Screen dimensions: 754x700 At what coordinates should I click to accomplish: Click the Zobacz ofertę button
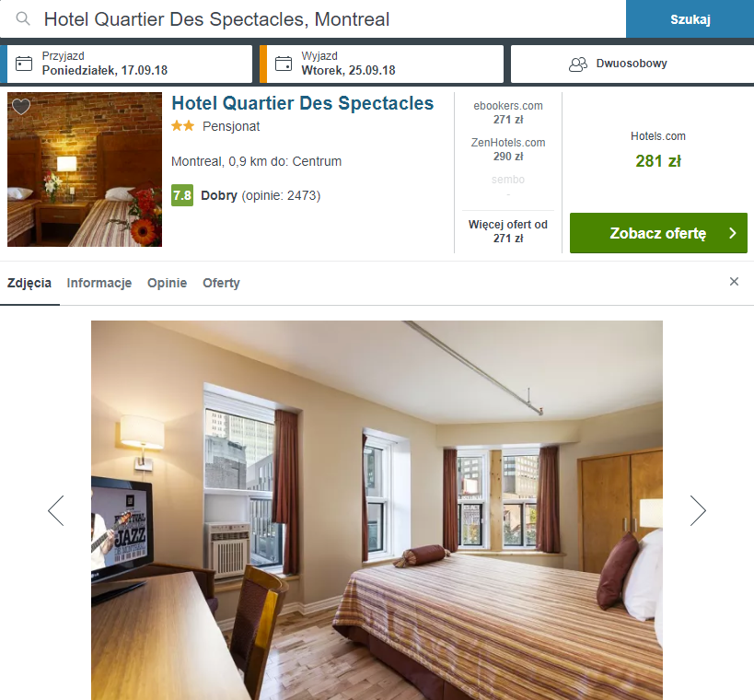click(x=658, y=233)
